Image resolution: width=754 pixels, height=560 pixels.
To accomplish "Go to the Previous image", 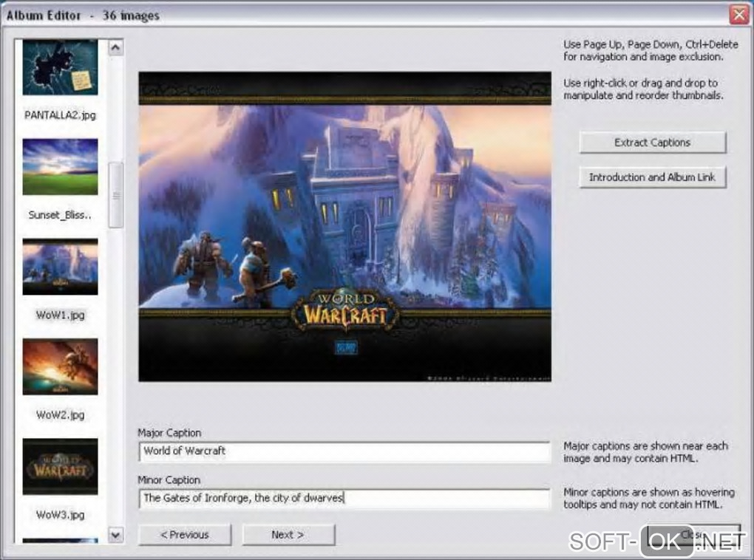I will (x=185, y=535).
